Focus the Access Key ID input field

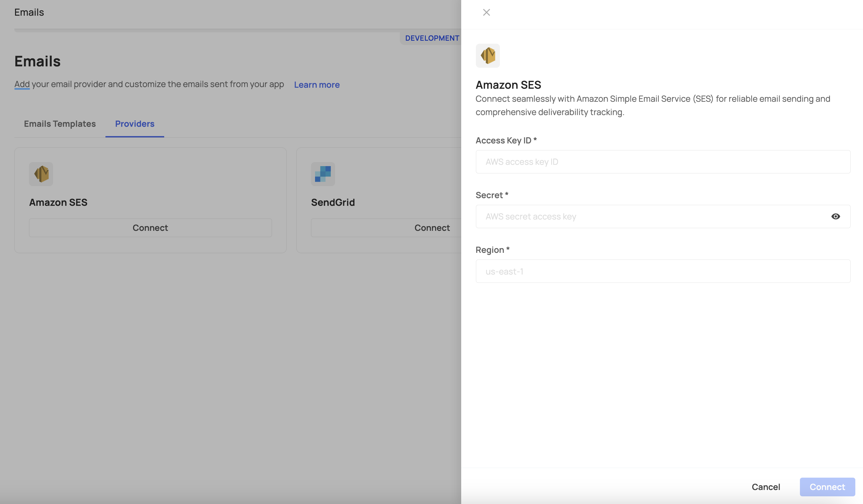(663, 162)
